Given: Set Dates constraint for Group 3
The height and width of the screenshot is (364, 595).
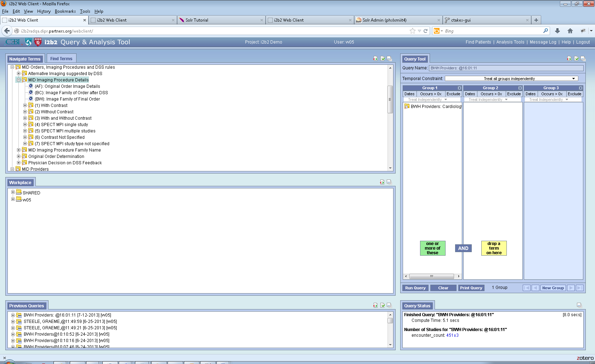Looking at the screenshot, I should (x=531, y=94).
